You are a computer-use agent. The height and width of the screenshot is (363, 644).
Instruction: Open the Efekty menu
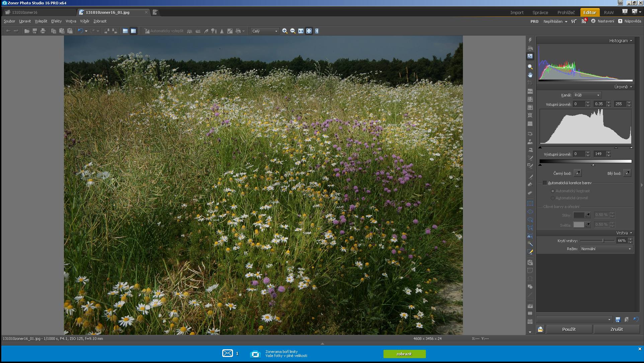tap(56, 21)
